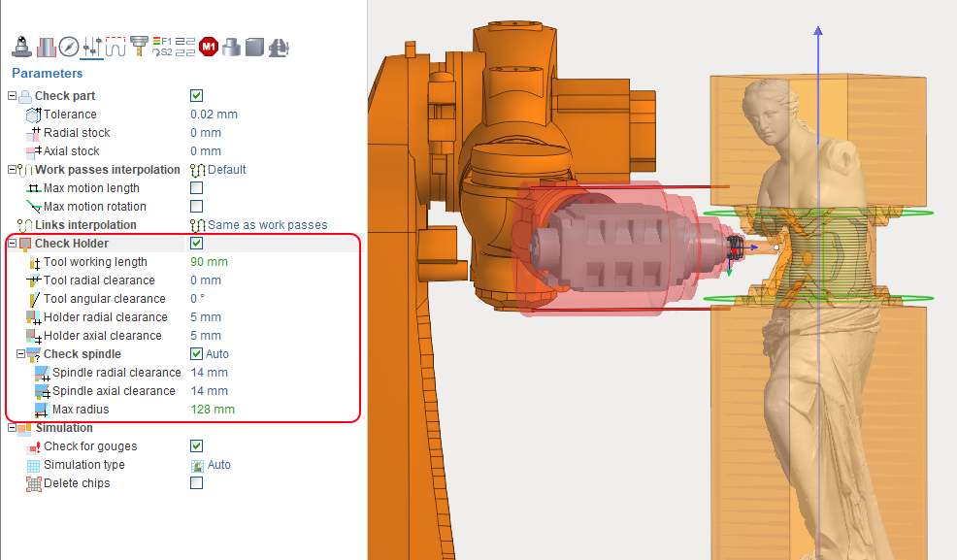Click the Holder axial clearance row icon

pos(34,336)
